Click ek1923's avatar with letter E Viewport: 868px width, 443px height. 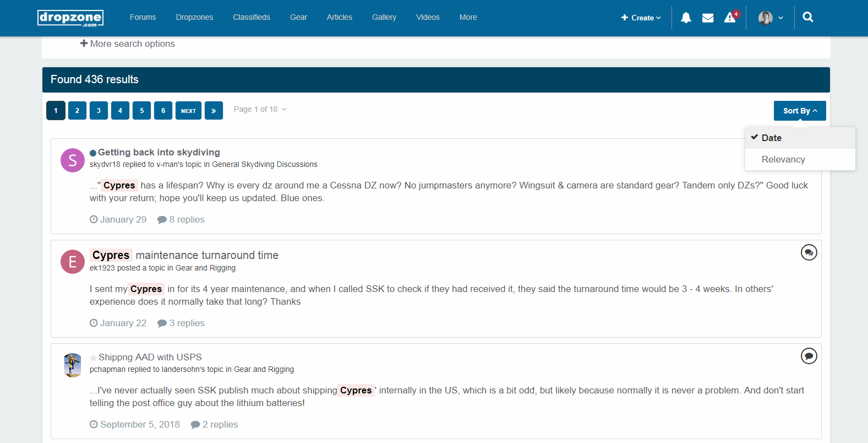(x=73, y=262)
